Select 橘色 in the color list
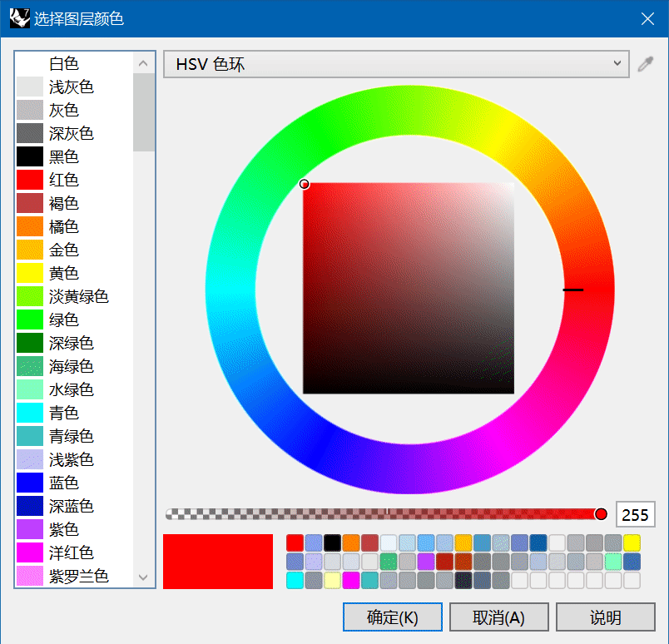 74,226
